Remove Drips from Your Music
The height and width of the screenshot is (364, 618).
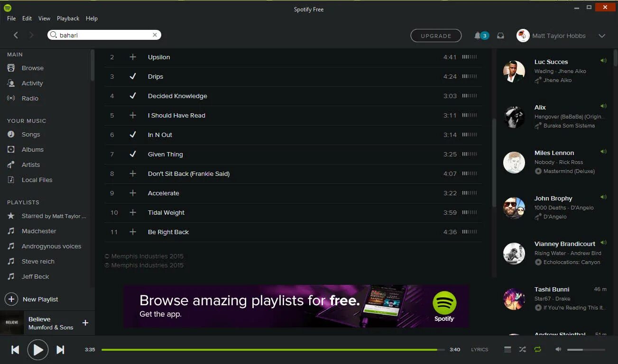pyautogui.click(x=133, y=76)
